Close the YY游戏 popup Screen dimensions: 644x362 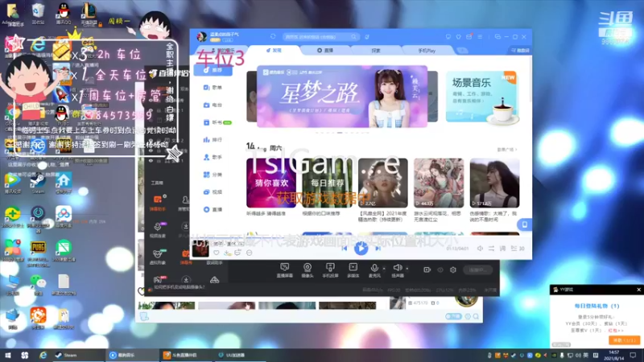(x=638, y=290)
